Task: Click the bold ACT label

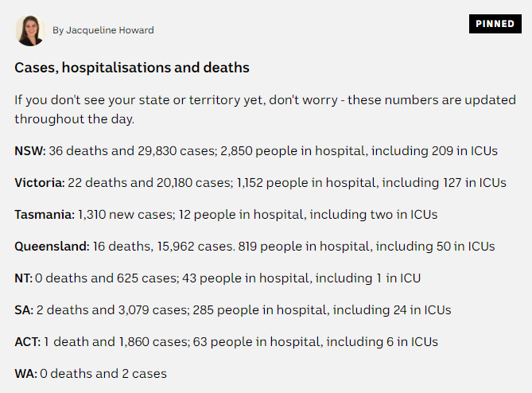Action: (27, 341)
